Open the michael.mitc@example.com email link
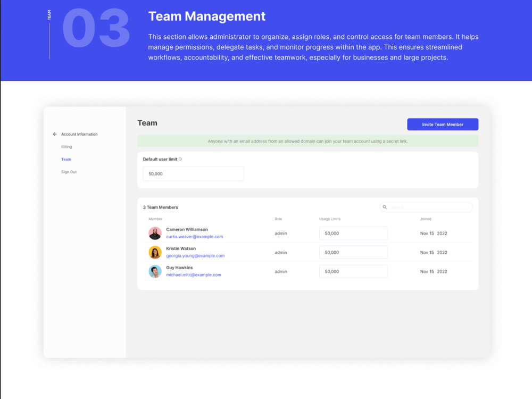 click(194, 275)
